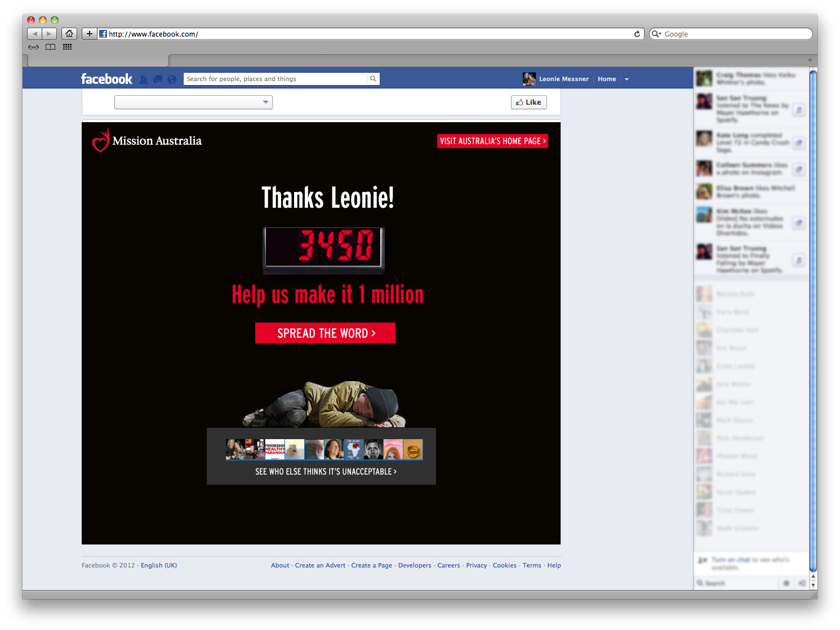840x630 pixels.
Task: Open Leonie Messner profile picture
Action: click(529, 79)
